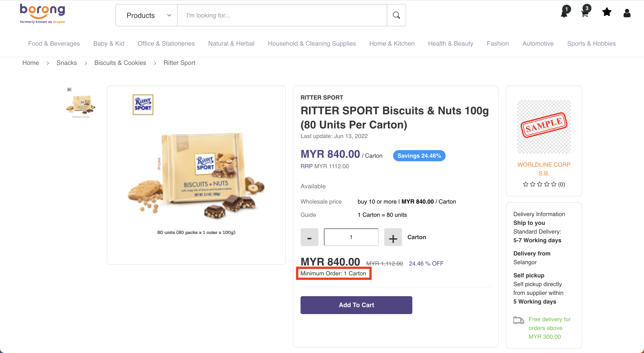This screenshot has height=353, width=644.
Task: Open Food & Beverages category menu
Action: pyautogui.click(x=54, y=44)
